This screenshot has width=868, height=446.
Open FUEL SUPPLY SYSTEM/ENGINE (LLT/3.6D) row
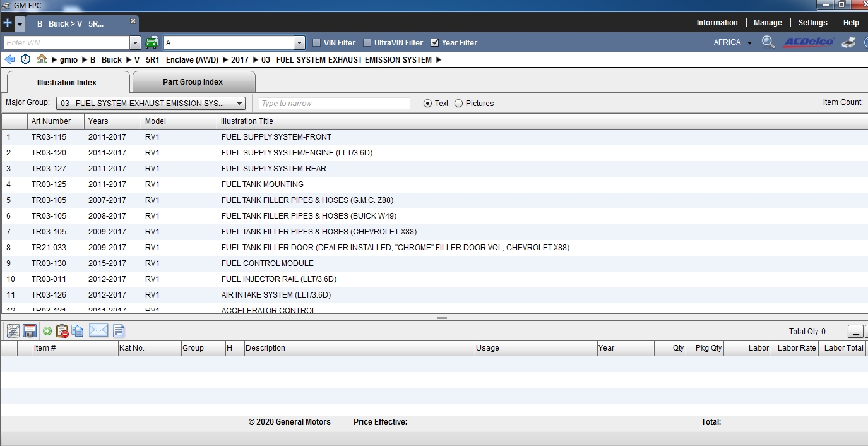tap(434, 153)
